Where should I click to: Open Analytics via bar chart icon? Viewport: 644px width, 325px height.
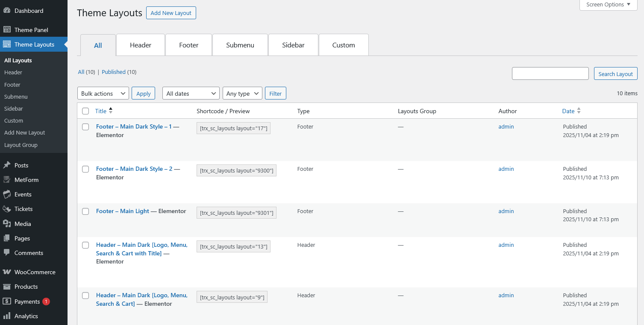[x=7, y=316]
